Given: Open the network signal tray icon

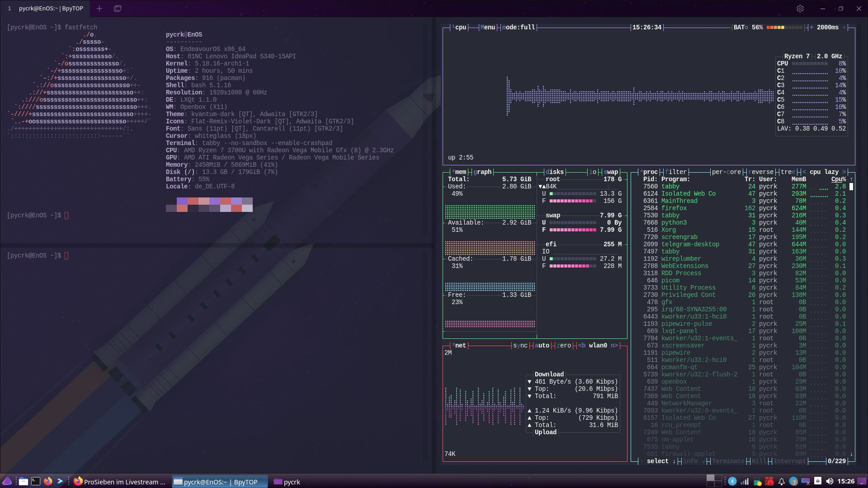Looking at the screenshot, I should coord(745,482).
